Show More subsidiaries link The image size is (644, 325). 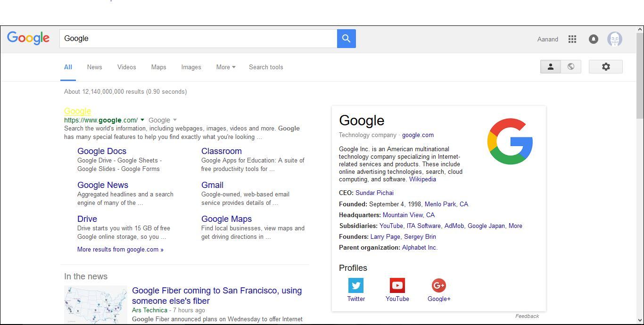point(515,226)
